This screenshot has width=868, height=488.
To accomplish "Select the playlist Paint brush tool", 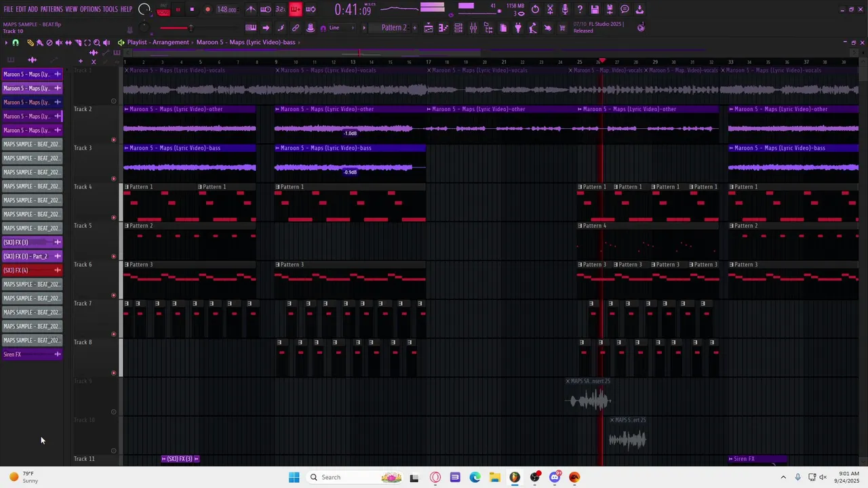I will point(40,43).
